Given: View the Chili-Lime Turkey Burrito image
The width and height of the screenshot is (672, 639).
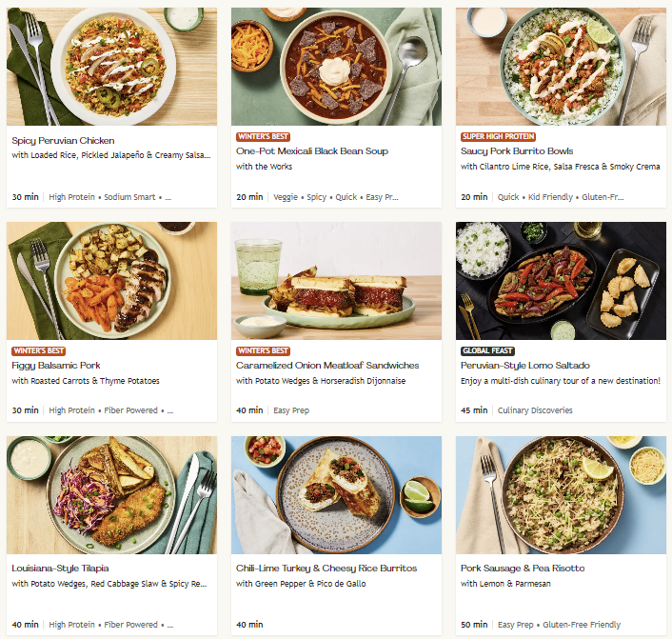Looking at the screenshot, I should click(336, 495).
